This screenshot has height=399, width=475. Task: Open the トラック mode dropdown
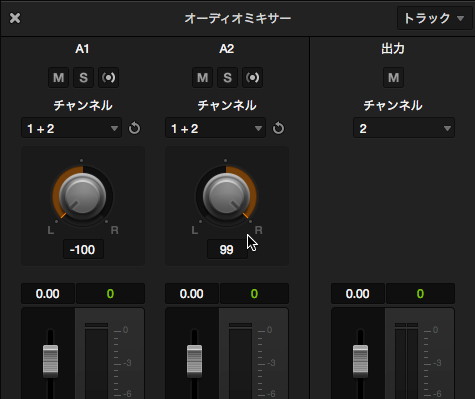coord(434,18)
